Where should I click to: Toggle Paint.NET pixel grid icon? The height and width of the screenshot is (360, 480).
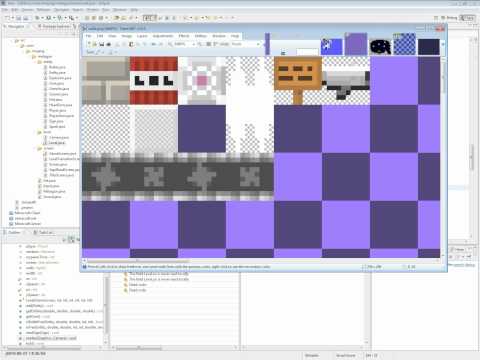209,44
